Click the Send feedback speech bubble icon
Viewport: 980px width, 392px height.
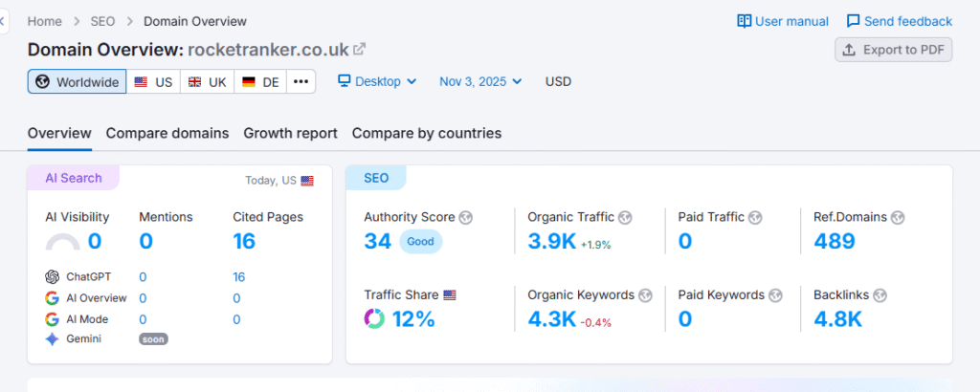[x=853, y=21]
